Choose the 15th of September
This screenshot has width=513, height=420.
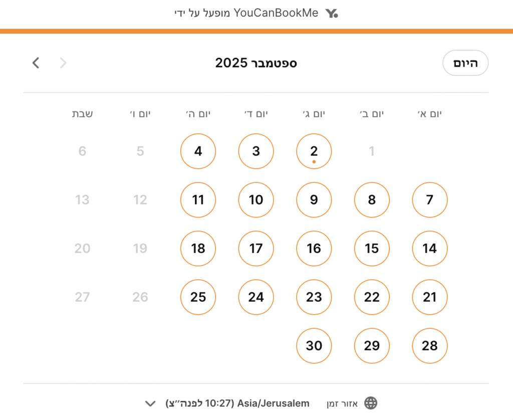pos(372,249)
